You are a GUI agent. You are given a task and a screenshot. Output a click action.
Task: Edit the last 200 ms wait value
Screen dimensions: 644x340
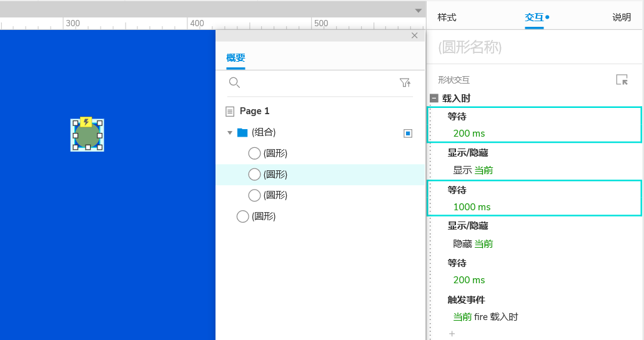point(469,280)
